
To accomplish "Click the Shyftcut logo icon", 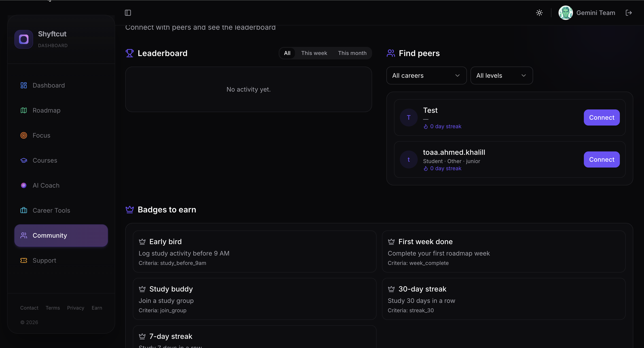I will coord(24,39).
